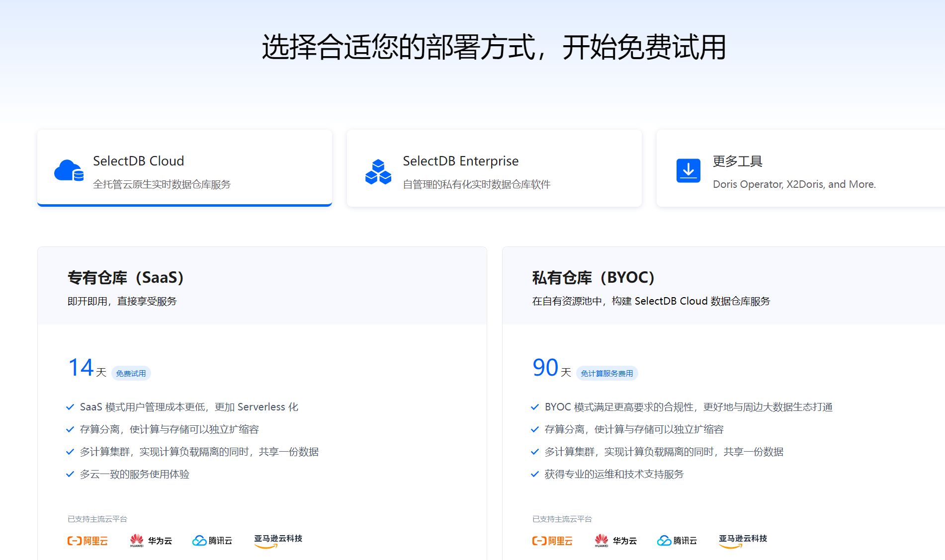Screen dimensions: 945x560
Task: Click the SelectDB Enterprise cube icon
Action: [x=378, y=171]
